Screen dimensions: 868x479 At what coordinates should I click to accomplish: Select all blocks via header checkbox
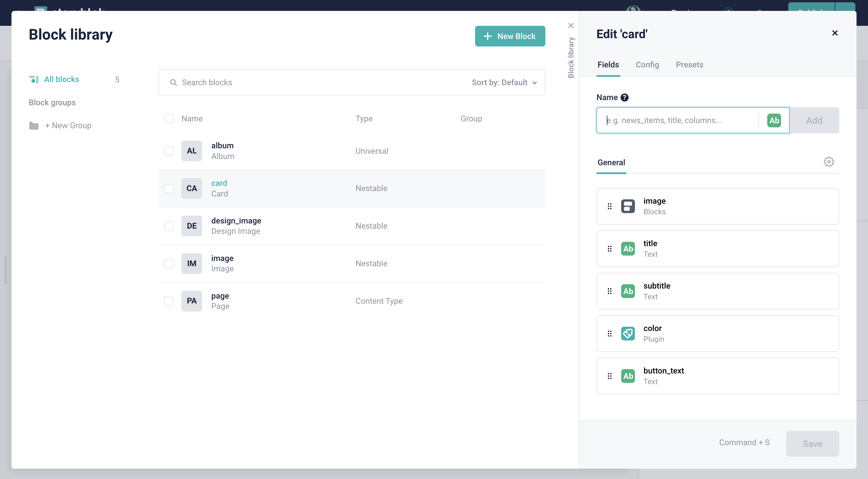point(169,118)
